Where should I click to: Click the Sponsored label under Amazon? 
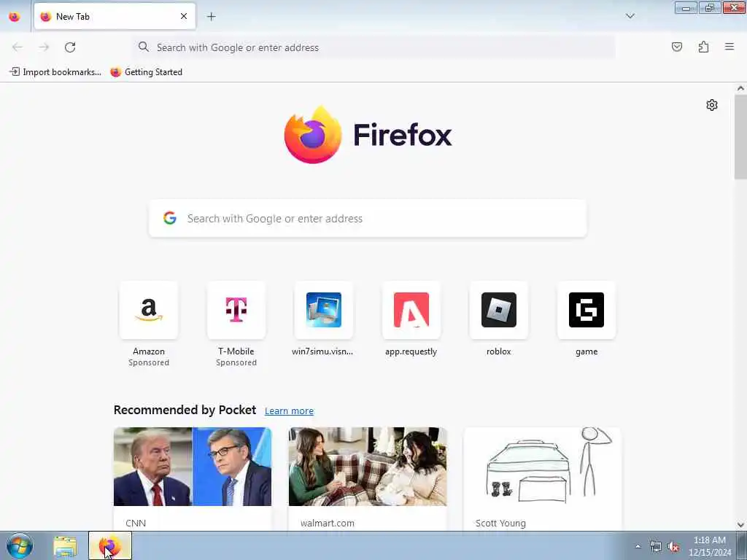pyautogui.click(x=149, y=363)
